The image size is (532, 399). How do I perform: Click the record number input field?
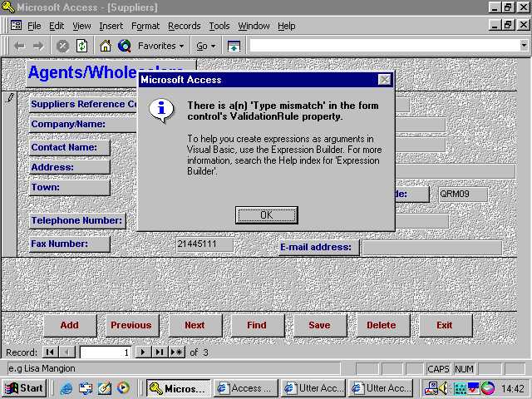(x=106, y=352)
